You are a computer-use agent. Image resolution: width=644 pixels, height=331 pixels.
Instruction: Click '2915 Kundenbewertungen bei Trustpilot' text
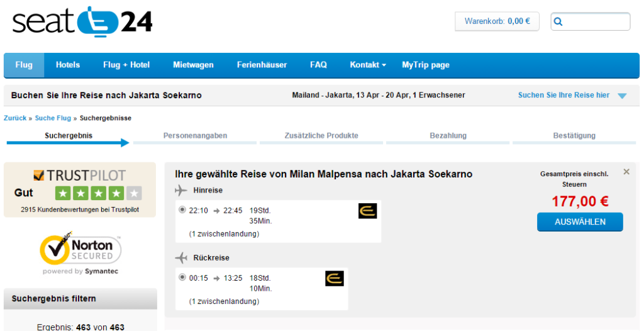click(80, 210)
